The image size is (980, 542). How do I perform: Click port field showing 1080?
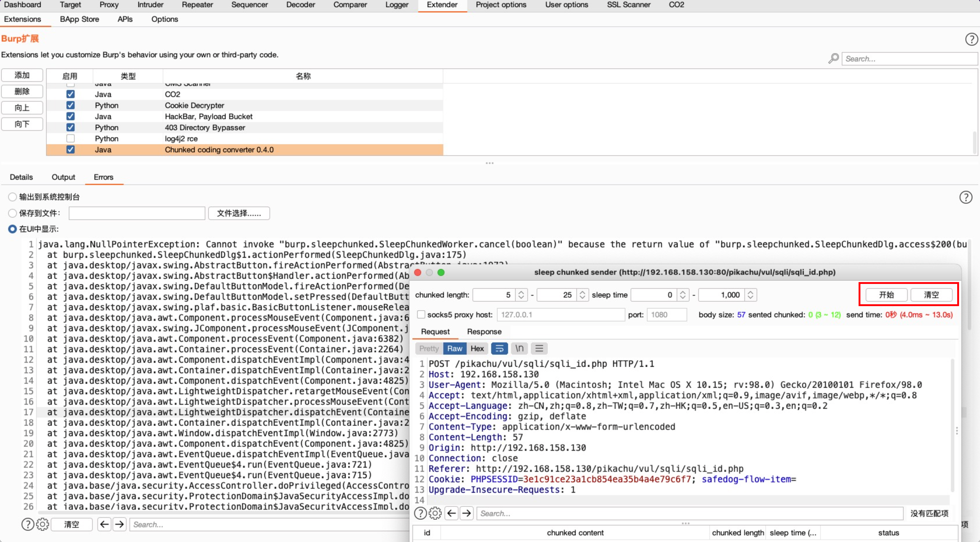click(x=667, y=314)
